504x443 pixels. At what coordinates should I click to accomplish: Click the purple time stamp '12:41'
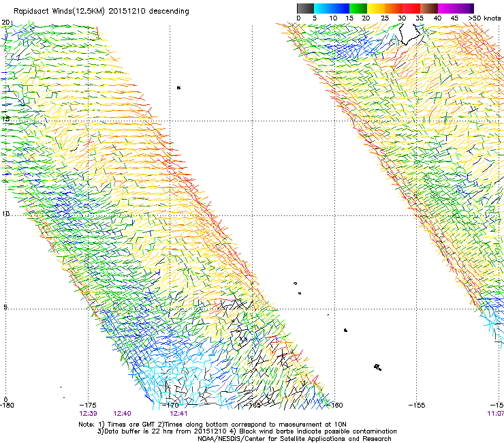pos(178,414)
